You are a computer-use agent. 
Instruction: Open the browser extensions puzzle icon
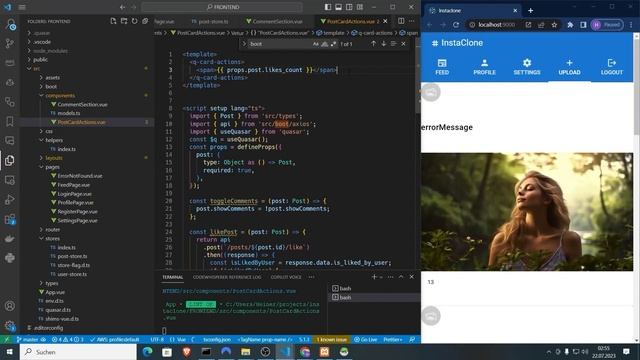(570, 25)
